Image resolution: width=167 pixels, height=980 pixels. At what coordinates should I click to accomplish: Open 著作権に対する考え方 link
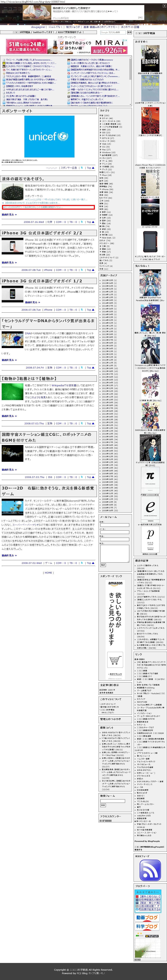(x=109, y=707)
